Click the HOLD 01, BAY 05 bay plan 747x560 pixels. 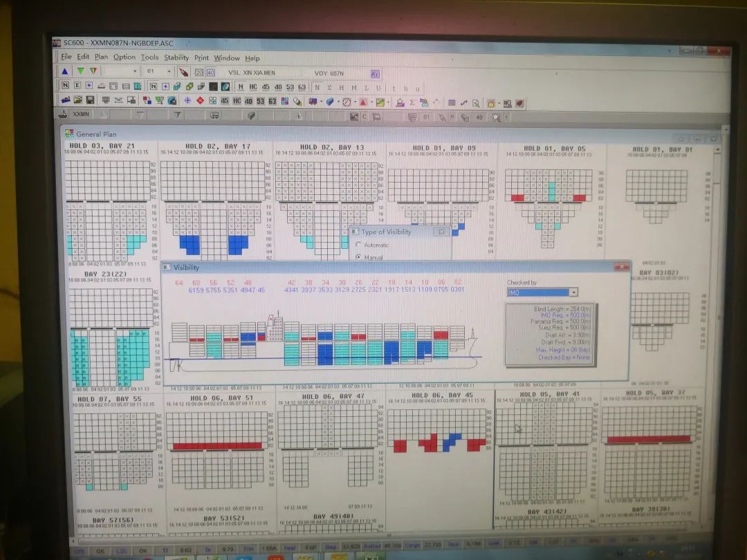tap(551, 198)
